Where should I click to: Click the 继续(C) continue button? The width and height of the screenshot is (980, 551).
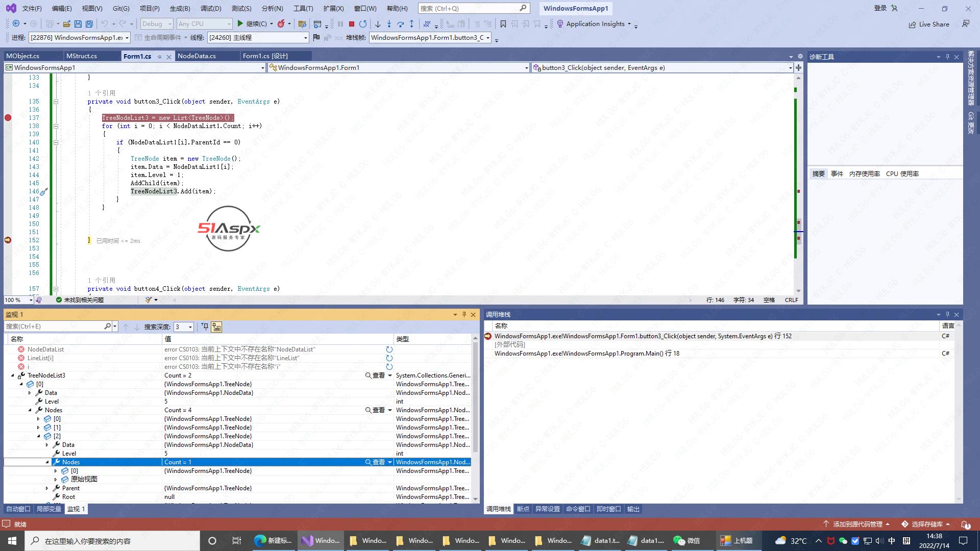point(252,24)
